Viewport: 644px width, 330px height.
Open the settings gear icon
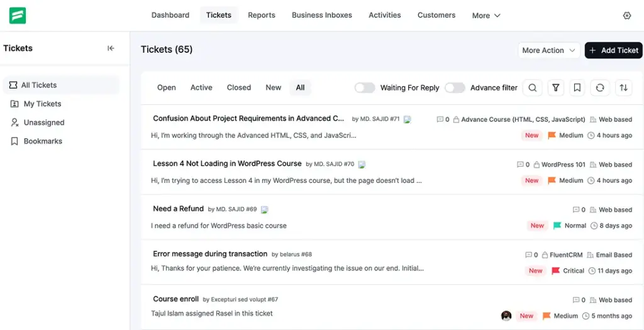coord(627,16)
